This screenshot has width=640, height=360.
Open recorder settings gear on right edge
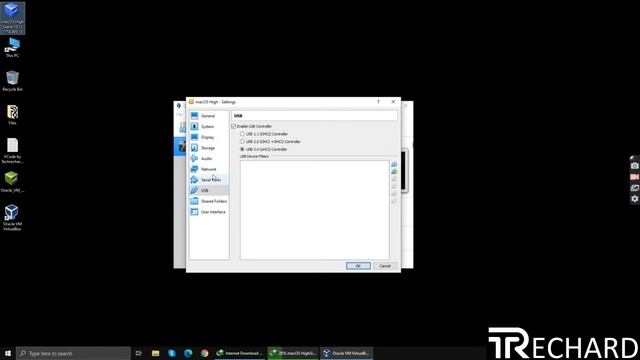tap(635, 199)
